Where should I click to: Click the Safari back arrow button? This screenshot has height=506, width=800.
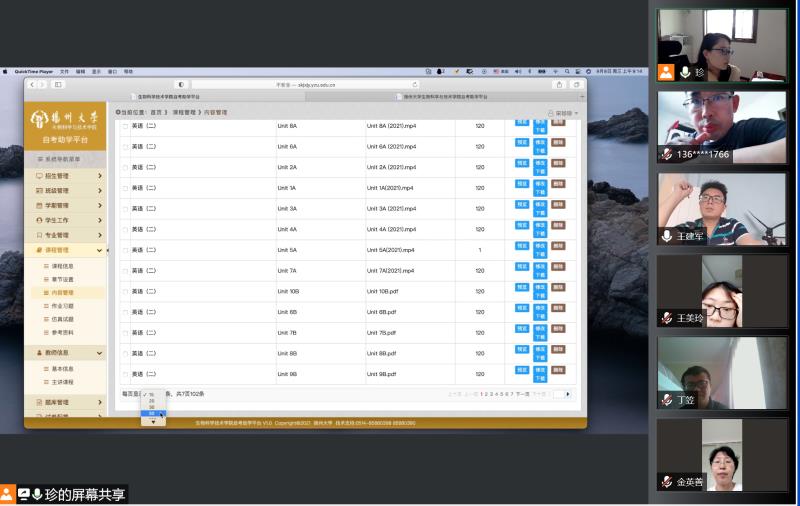[30, 85]
